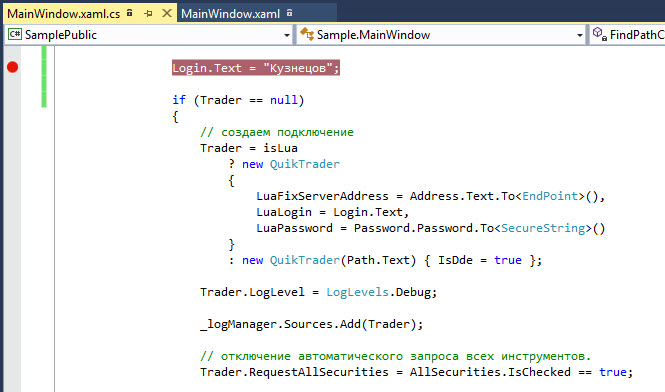Click the method icon beside FindPathC
The height and width of the screenshot is (392, 665).
599,34
